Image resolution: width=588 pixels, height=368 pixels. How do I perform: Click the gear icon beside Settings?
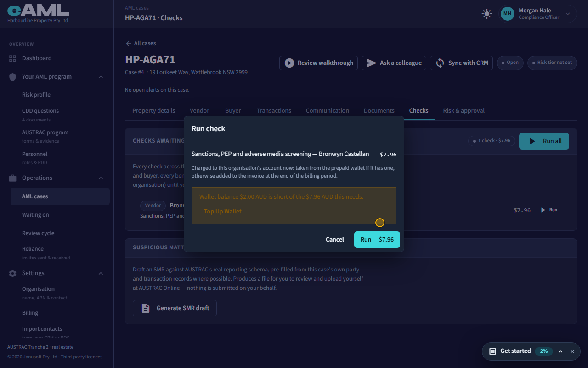point(12,273)
